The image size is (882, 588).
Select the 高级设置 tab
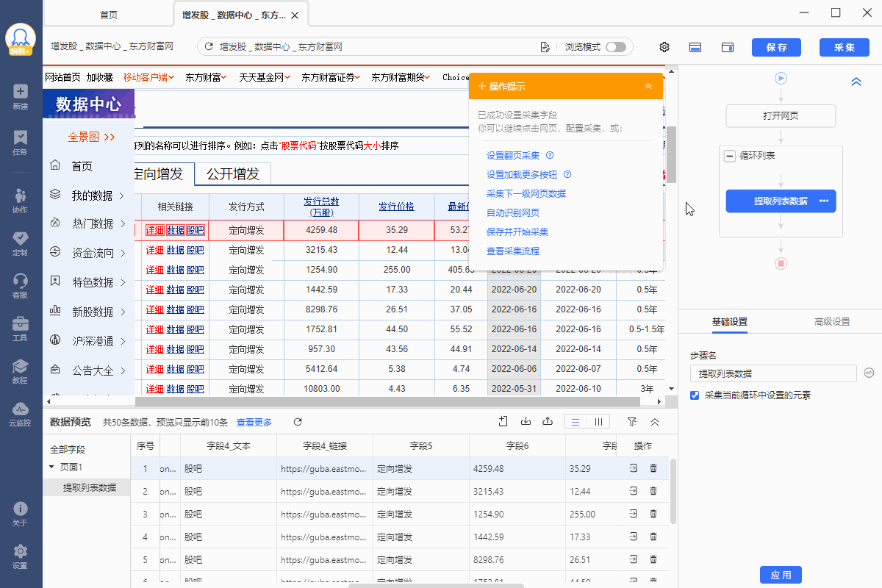tap(832, 322)
